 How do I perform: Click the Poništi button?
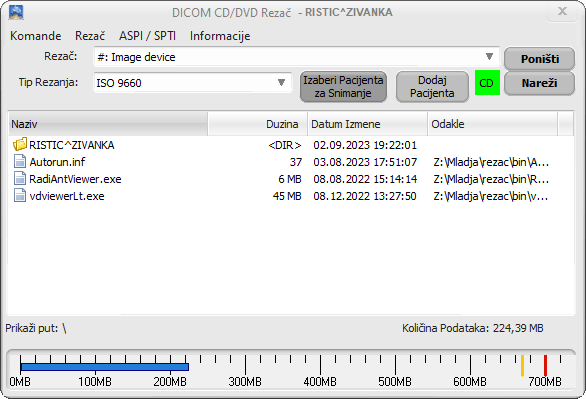(x=539, y=59)
